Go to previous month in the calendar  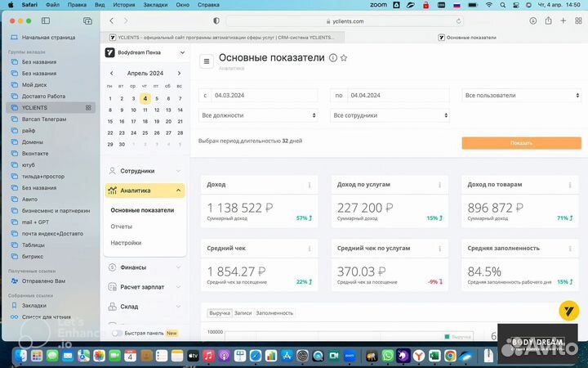point(111,74)
